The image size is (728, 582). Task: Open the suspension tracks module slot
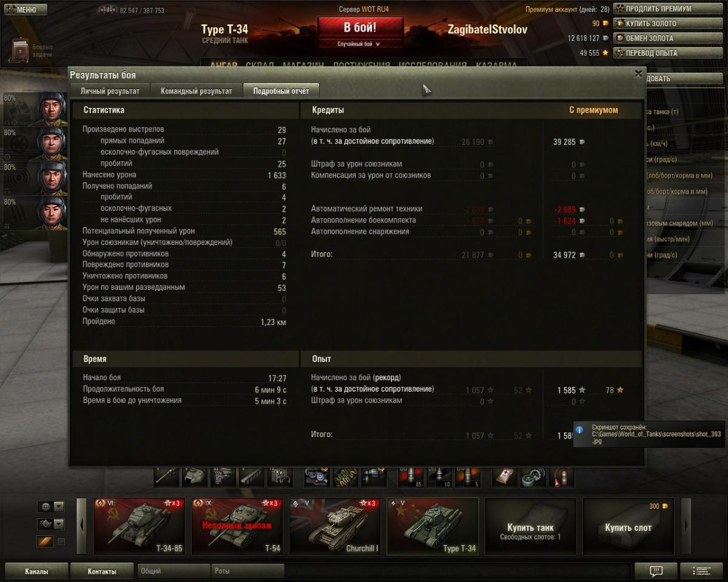coord(251,477)
